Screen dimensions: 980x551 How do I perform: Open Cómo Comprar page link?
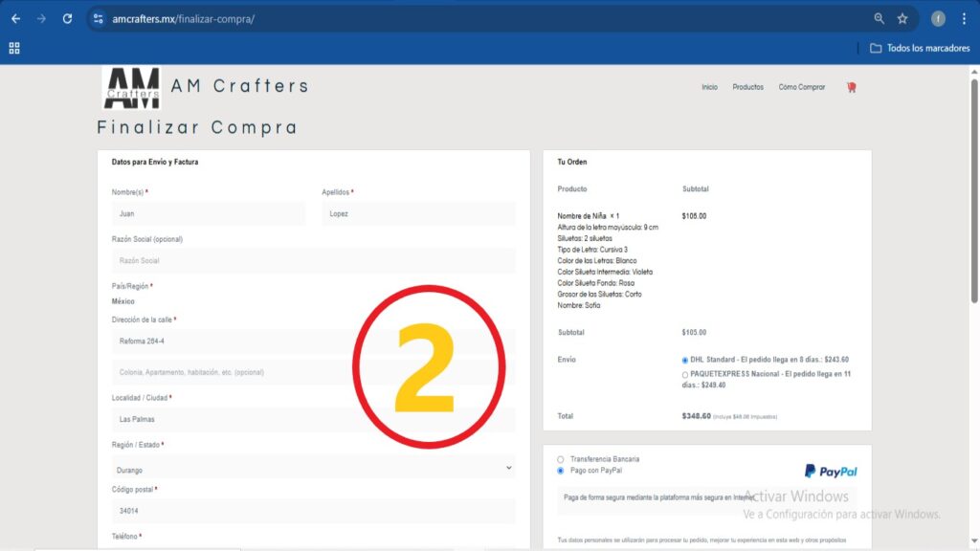(801, 87)
